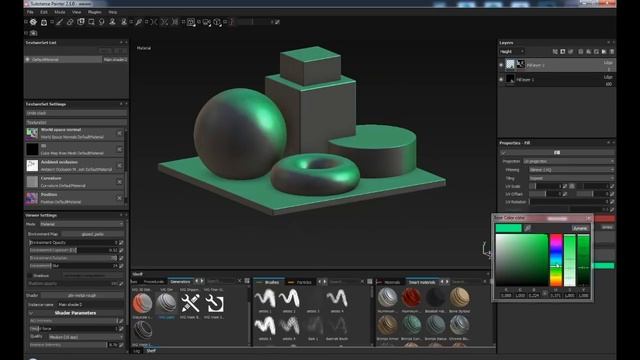
Task: Open the Mode Material dropdown
Action: coord(82,224)
